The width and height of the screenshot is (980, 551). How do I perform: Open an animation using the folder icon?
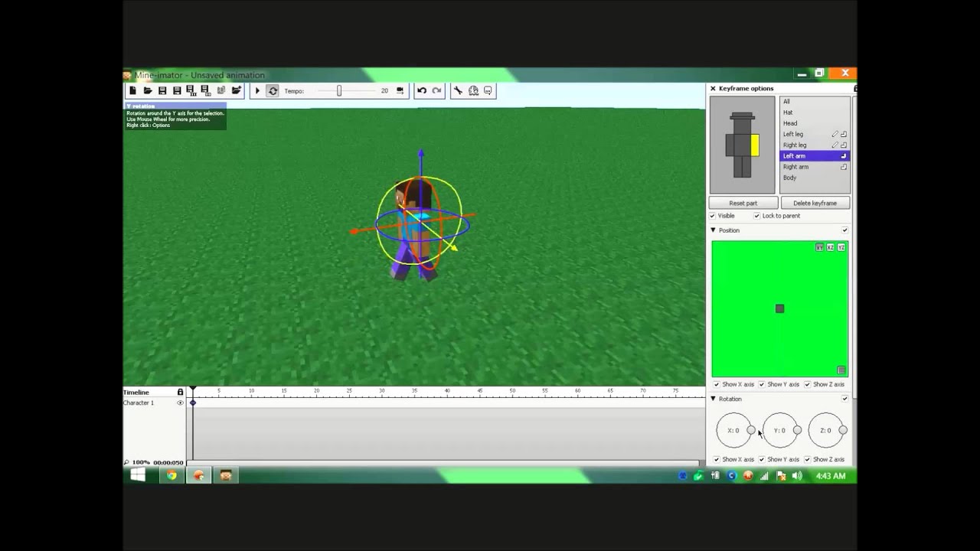point(147,90)
